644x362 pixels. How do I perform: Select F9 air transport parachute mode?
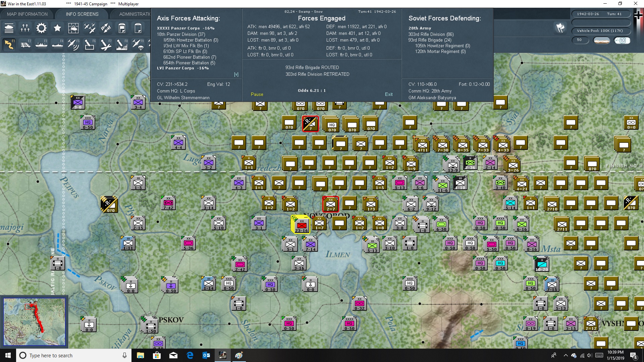click(x=138, y=44)
